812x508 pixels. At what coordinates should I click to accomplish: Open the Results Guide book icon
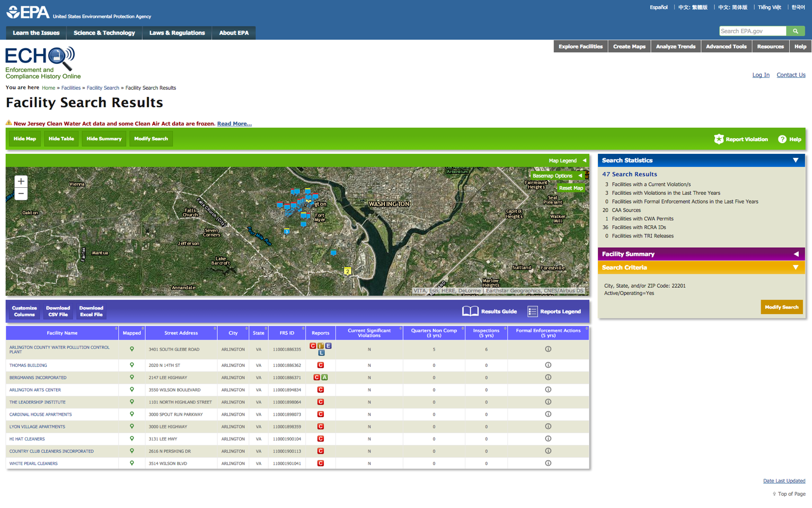coord(470,311)
